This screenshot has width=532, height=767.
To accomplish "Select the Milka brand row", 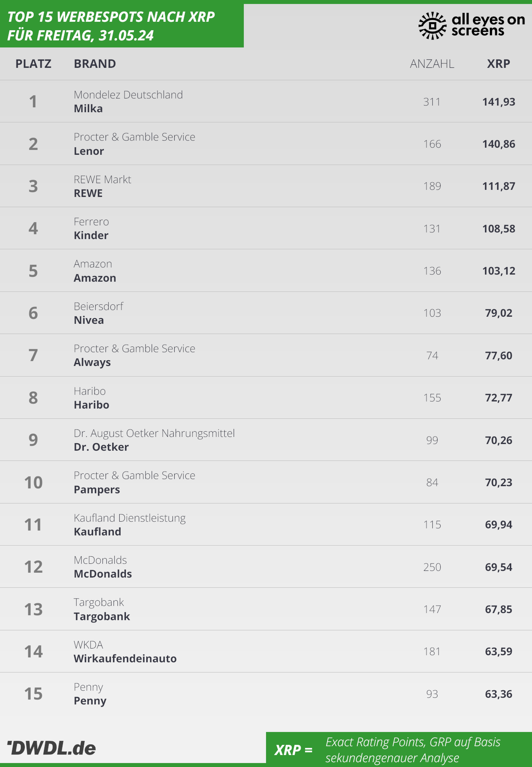I will click(x=266, y=101).
